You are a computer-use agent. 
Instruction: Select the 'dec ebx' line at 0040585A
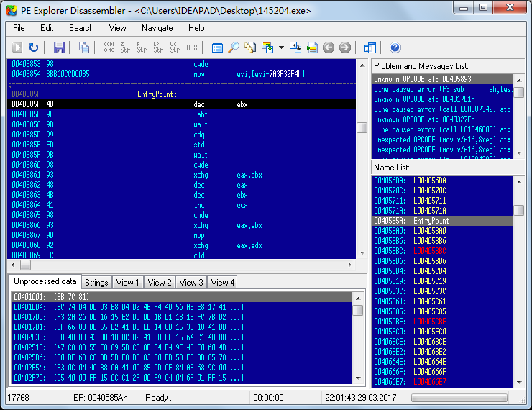tap(181, 104)
